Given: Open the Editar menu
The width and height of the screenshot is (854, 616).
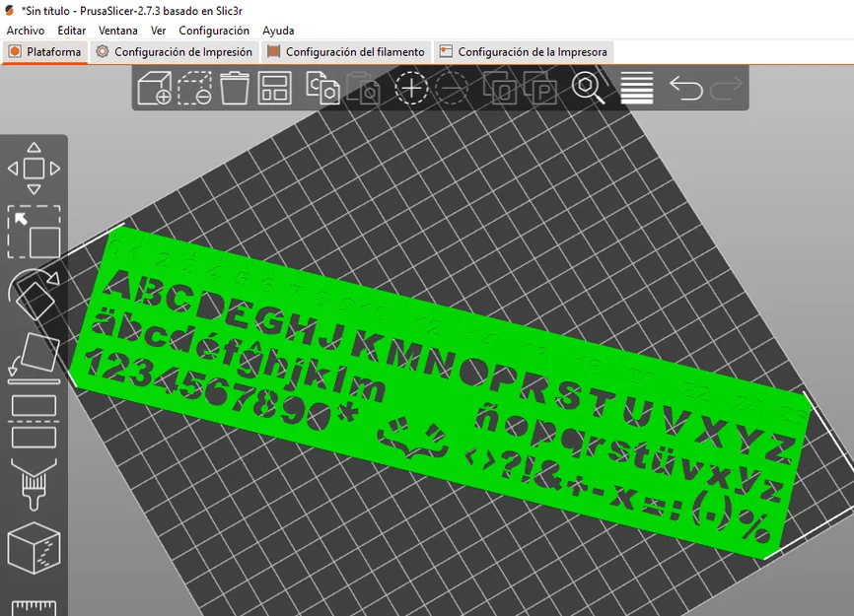Looking at the screenshot, I should point(71,31).
